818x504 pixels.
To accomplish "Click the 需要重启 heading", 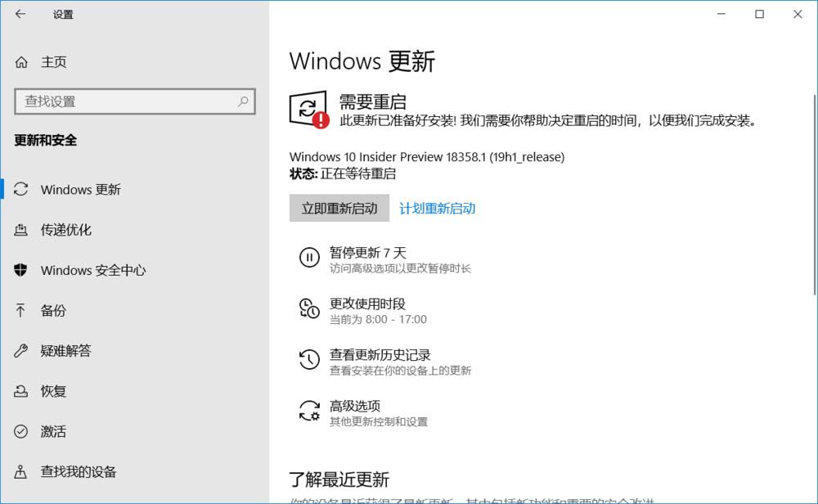I will point(372,101).
